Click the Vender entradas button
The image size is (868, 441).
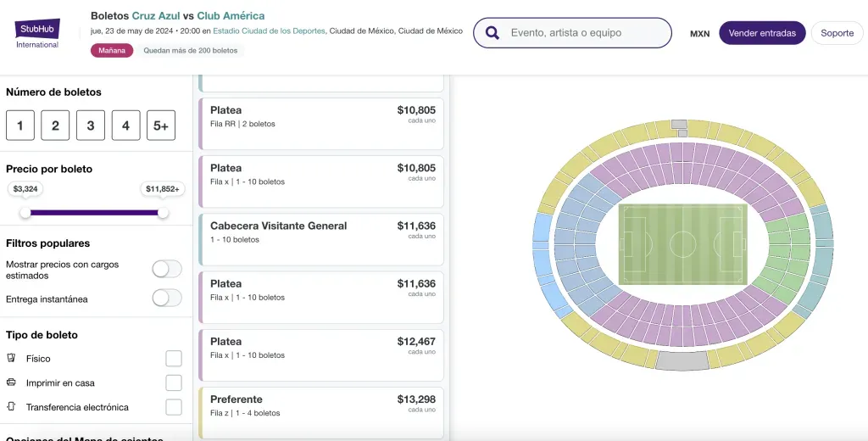(762, 33)
